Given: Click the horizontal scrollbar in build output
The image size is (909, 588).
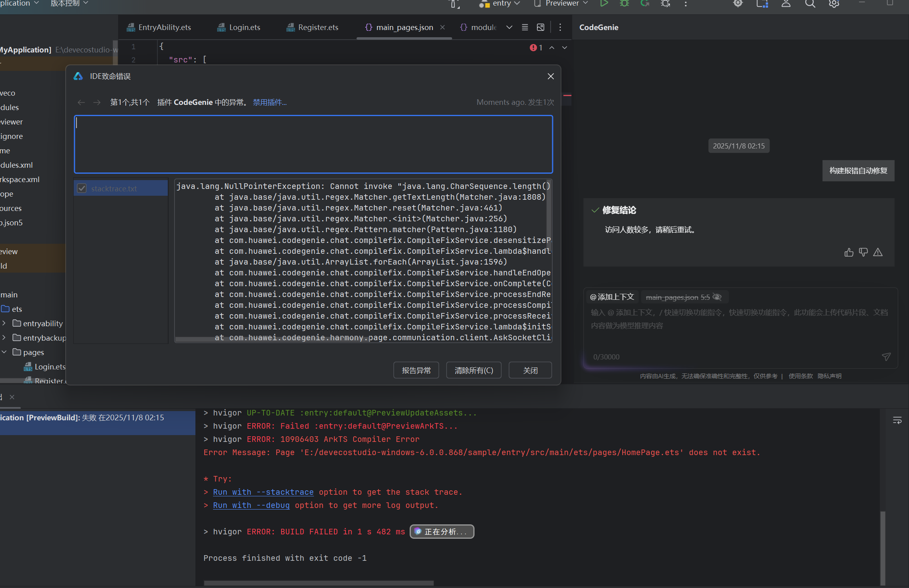Looking at the screenshot, I should 318,583.
